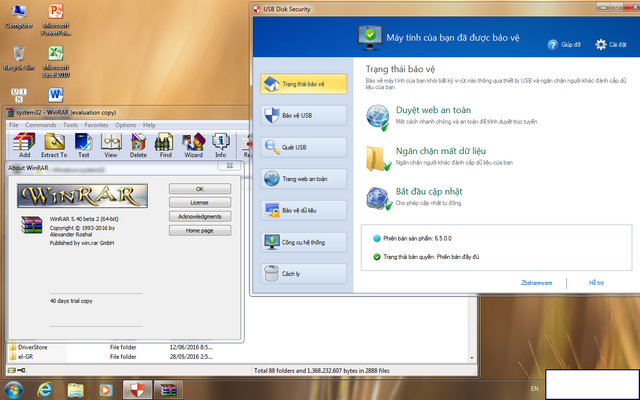Click the Bắt đầu cập nhật globe icon
The height and width of the screenshot is (400, 640).
click(x=378, y=199)
